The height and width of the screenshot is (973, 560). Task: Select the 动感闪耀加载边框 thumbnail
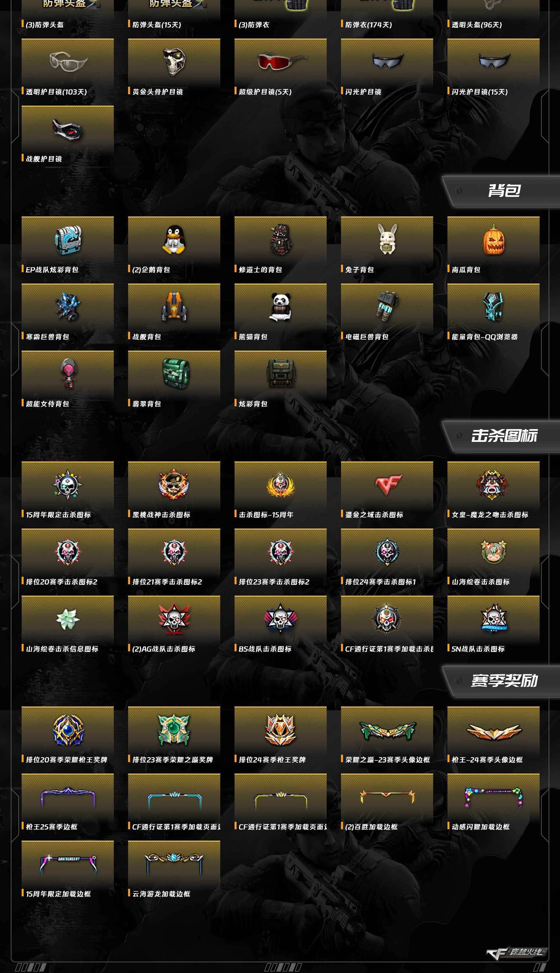(494, 797)
